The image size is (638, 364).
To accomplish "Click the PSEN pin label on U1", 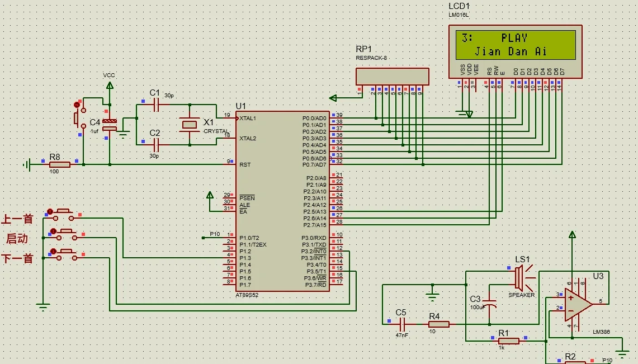I will coord(247,198).
